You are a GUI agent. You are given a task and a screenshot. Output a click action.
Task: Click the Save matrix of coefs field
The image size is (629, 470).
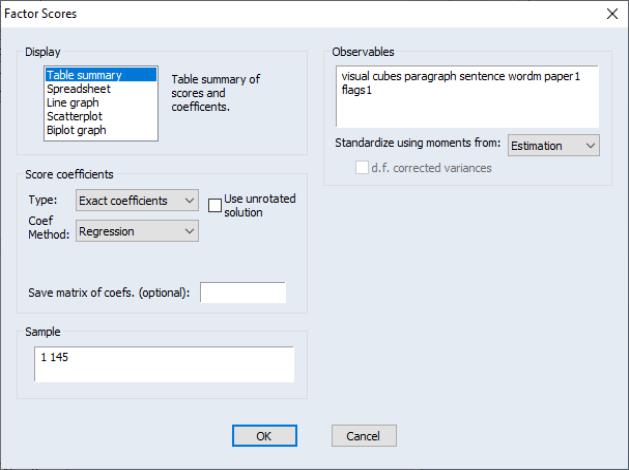(243, 291)
